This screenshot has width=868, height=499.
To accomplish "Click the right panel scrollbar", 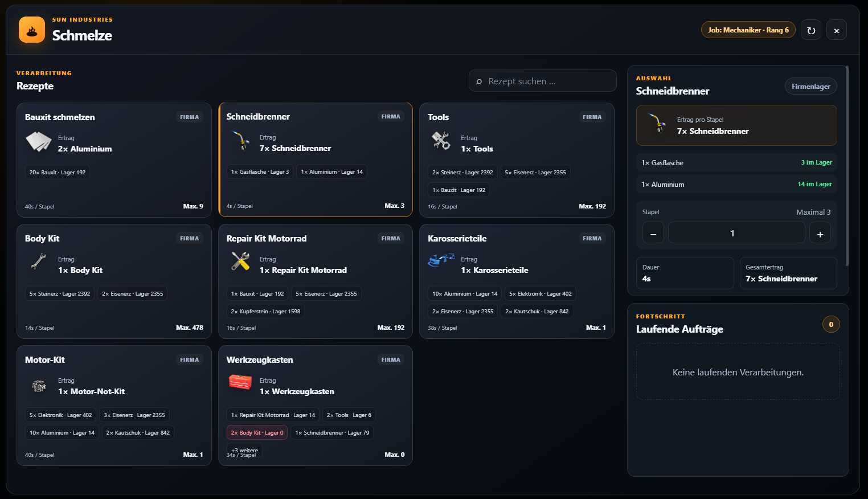I will (x=847, y=165).
